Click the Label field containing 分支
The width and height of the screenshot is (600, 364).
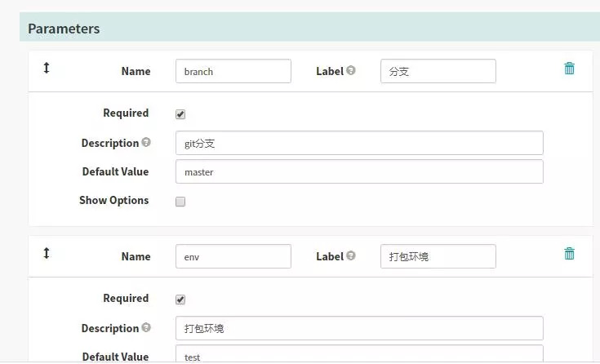(438, 71)
